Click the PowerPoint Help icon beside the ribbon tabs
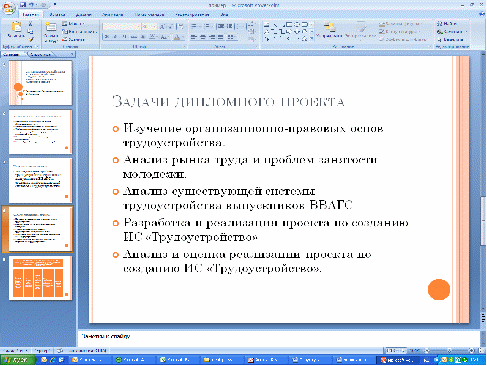Viewport: 487px width, 366px height. pyautogui.click(x=481, y=14)
